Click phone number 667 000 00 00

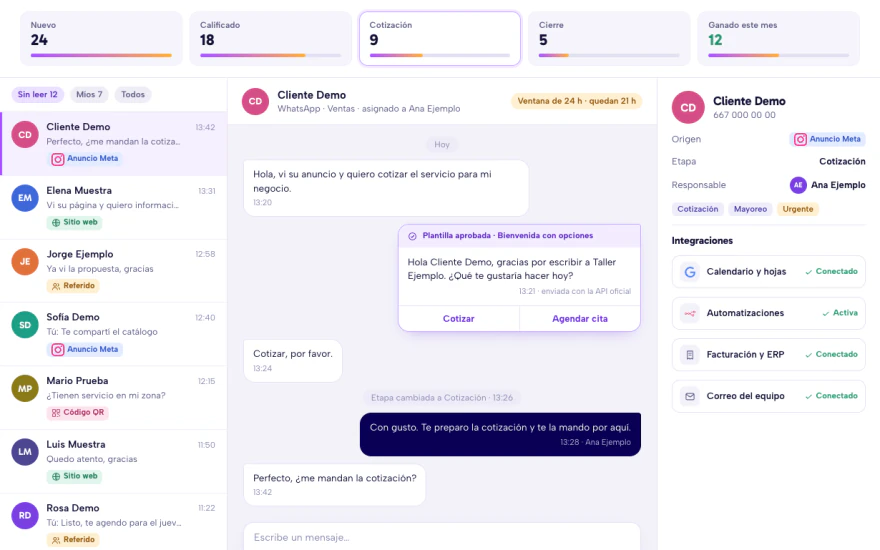(x=744, y=115)
